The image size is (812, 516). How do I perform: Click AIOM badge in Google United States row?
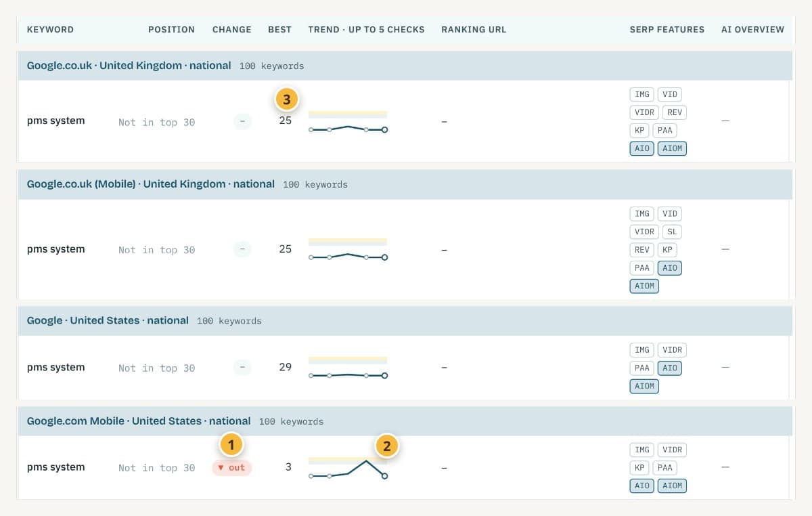[x=644, y=386]
